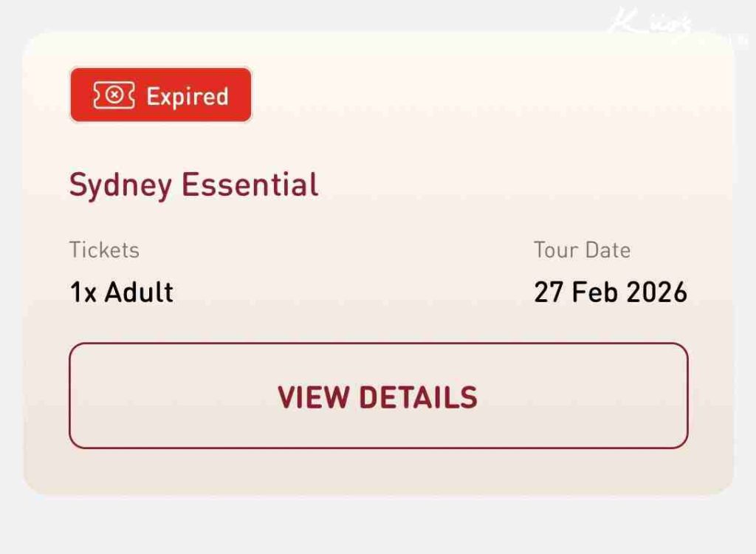The width and height of the screenshot is (756, 554).
Task: Click the day number 27 in tour date
Action: pos(549,293)
